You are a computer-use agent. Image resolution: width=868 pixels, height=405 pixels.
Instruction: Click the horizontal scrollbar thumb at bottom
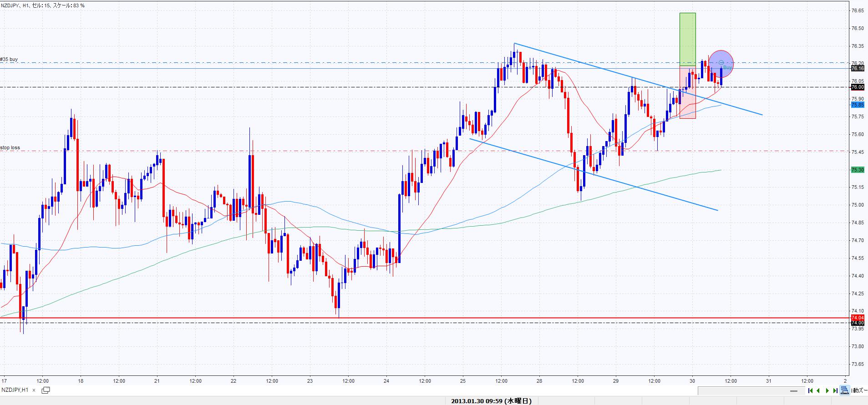pyautogui.click(x=794, y=390)
